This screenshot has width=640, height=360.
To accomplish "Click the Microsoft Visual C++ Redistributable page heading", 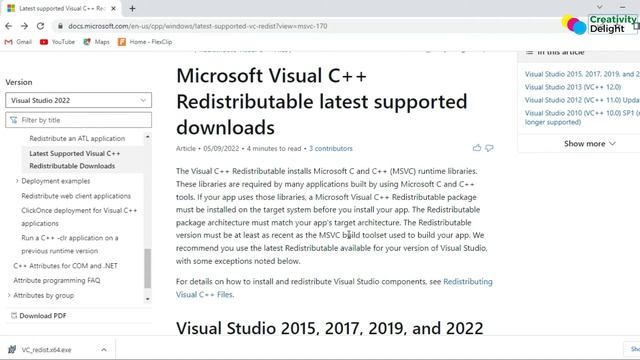I will pyautogui.click(x=322, y=101).
